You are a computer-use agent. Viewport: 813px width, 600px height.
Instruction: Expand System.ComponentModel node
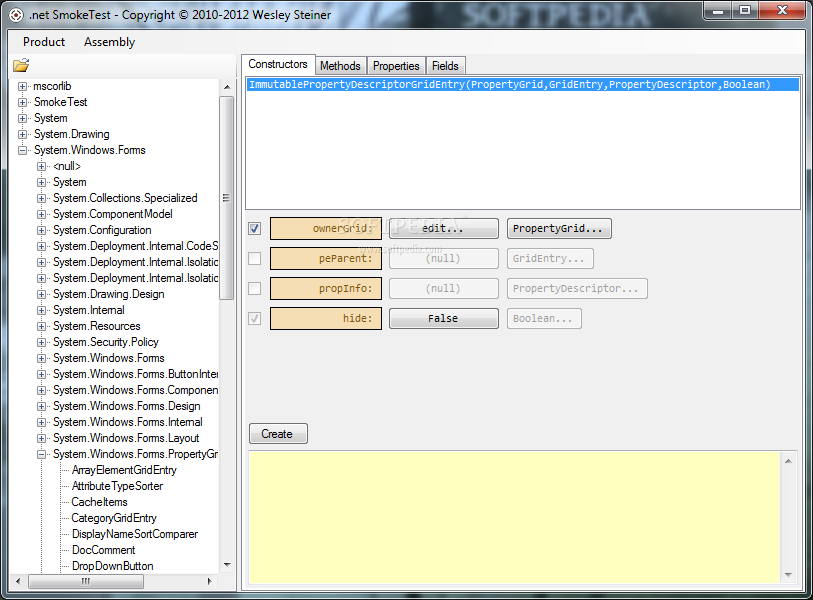41,214
